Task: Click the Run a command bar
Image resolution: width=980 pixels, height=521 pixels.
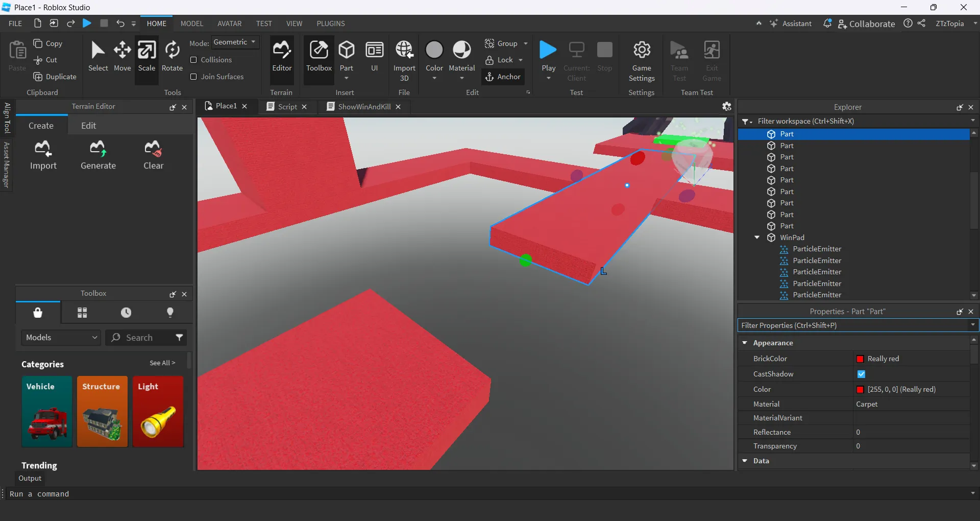Action: tap(489, 494)
